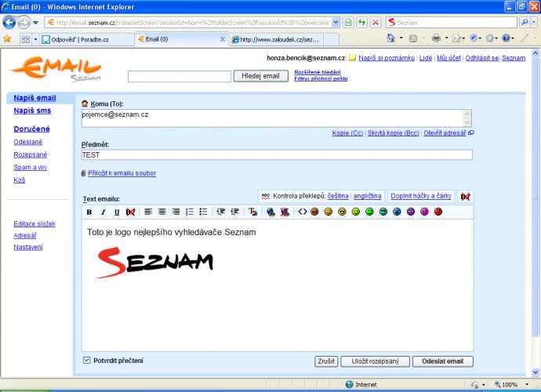541x392 pixels.
Task: Insert the green smiley emoticon
Action: point(369,212)
